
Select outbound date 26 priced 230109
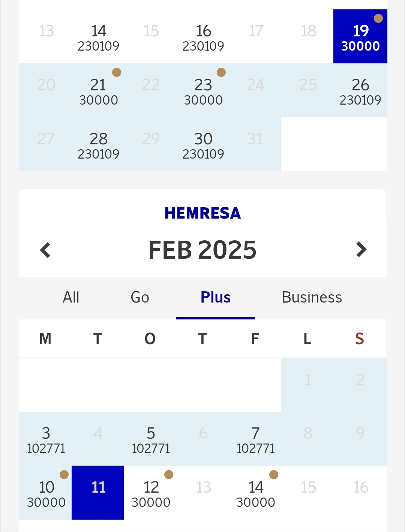(x=360, y=91)
